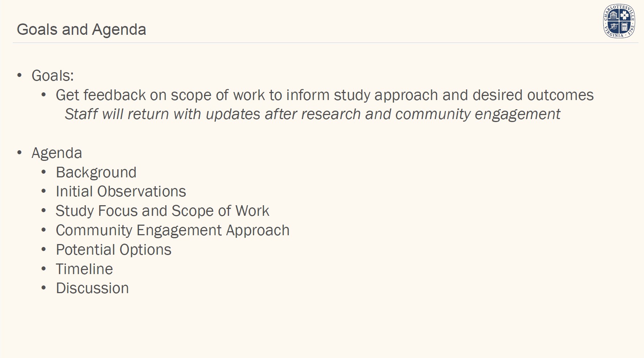Select the "Goals:" heading text

(x=53, y=76)
